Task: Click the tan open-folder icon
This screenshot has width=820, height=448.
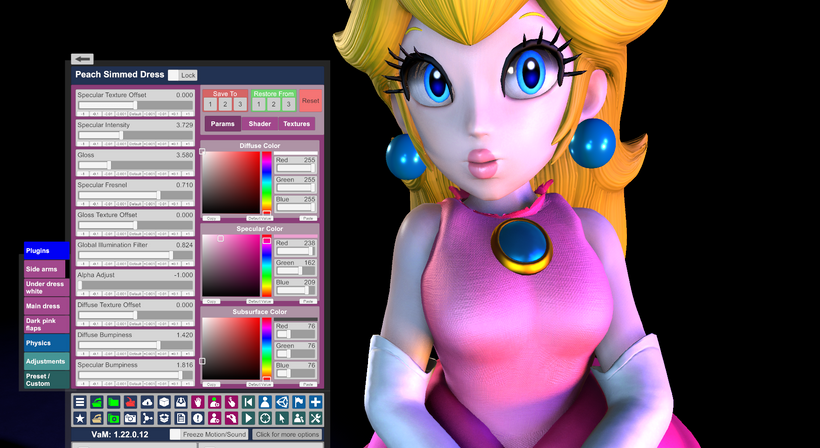Action: pos(96,418)
